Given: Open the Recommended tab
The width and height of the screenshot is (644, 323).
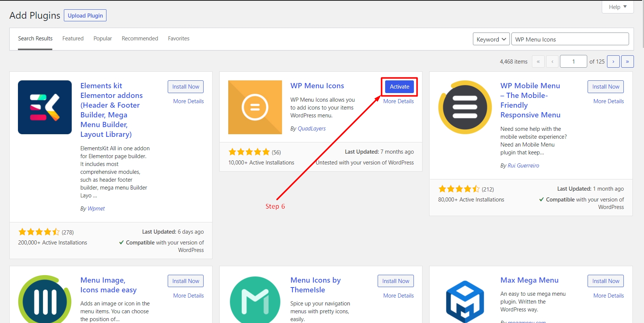Looking at the screenshot, I should point(140,39).
